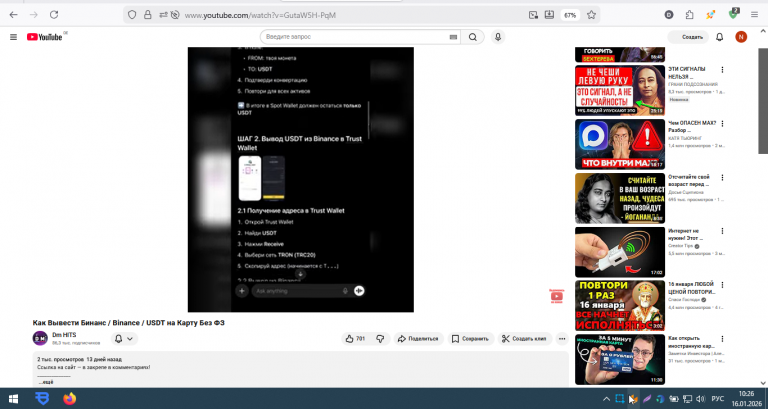Click the red YouTube icon beside player

556,296
